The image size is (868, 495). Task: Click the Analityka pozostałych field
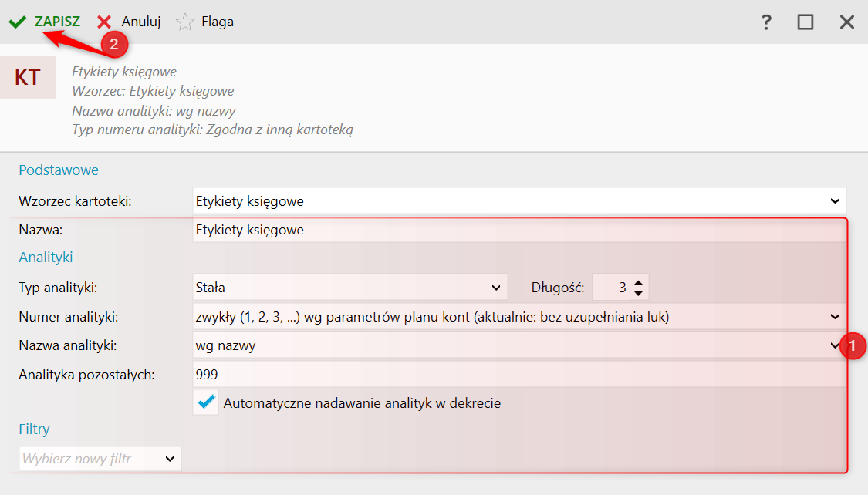[517, 375]
